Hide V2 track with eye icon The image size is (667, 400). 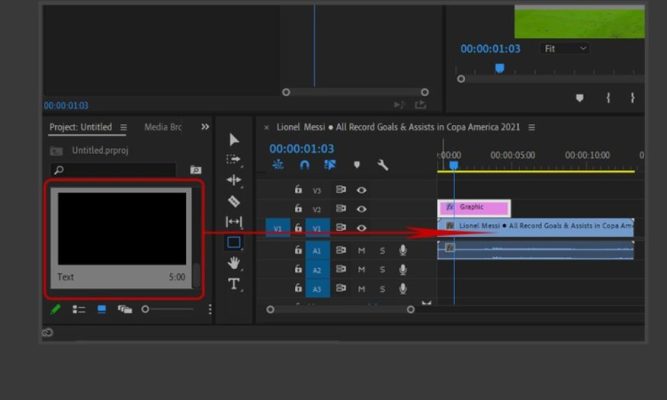[361, 209]
